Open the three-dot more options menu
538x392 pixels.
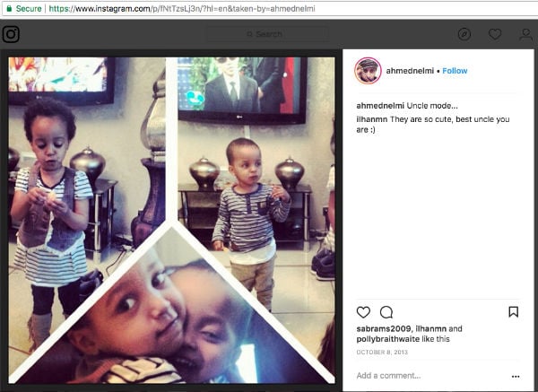(x=516, y=376)
